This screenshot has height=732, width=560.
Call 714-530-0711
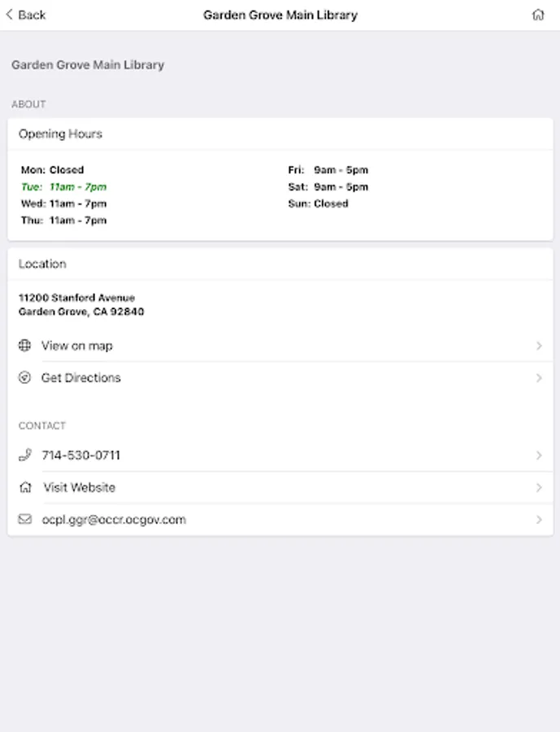click(x=81, y=455)
